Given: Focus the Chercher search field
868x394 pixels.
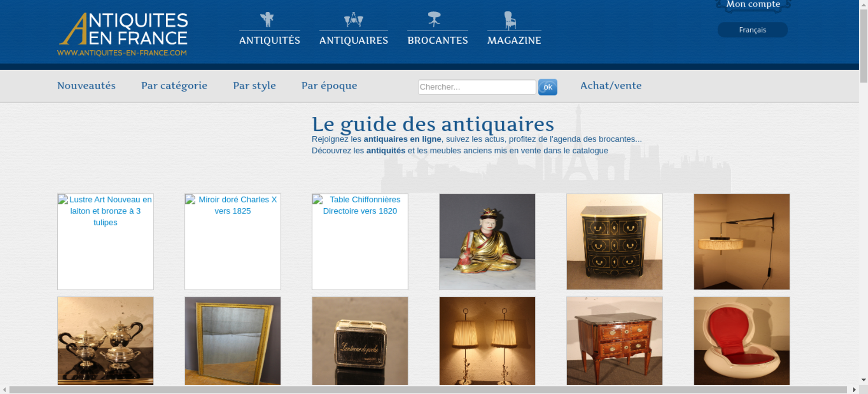Looking at the screenshot, I should [477, 87].
